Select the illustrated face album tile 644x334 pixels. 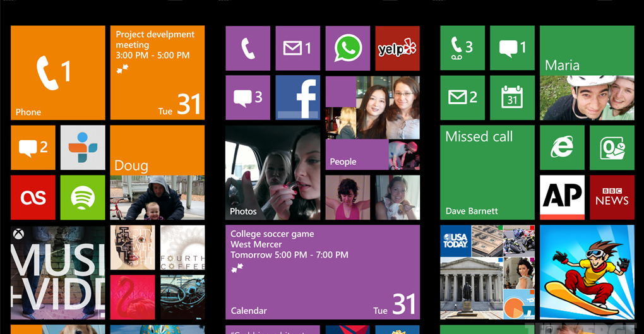coord(133,248)
